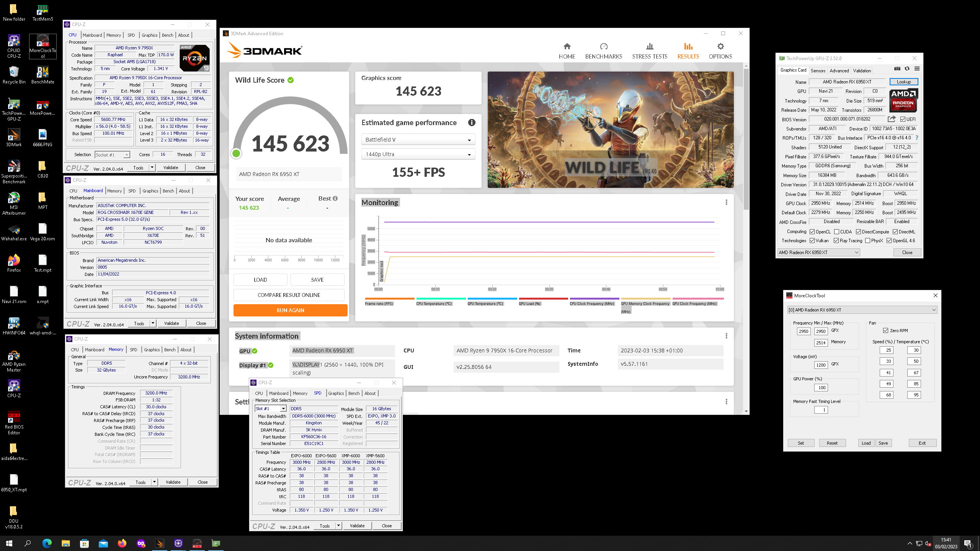The height and width of the screenshot is (551, 980).
Task: Toggle Vulkan checkbox in GPU-Z
Action: click(812, 241)
